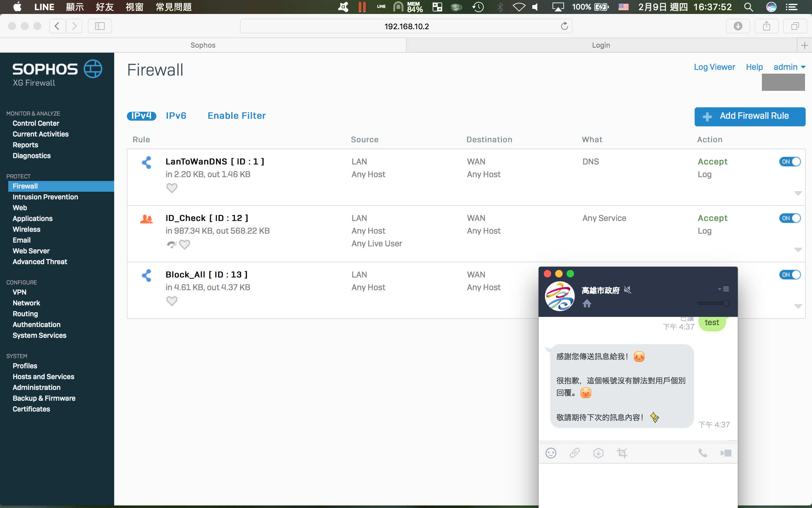The width and height of the screenshot is (812, 508).
Task: Click the ID_Check rule user icon
Action: coord(146,219)
